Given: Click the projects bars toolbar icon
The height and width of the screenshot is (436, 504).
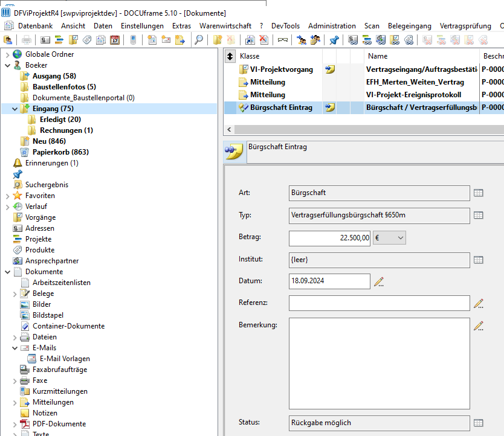Looking at the screenshot, I should click(59, 40).
